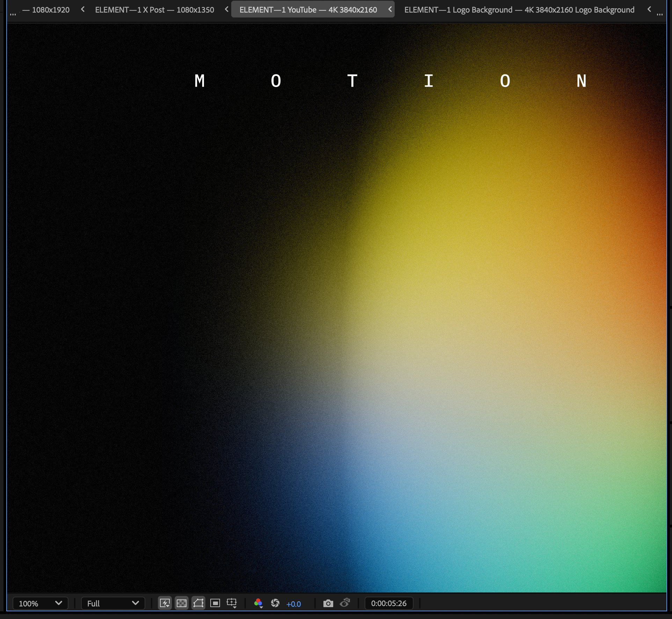Image resolution: width=672 pixels, height=619 pixels.
Task: Take a snapshot of the composition
Action: click(x=328, y=603)
